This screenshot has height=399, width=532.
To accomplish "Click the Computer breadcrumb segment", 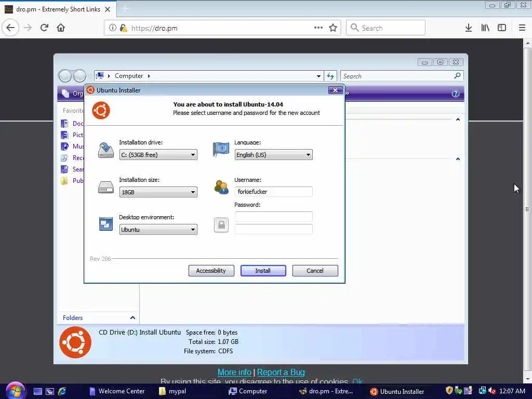I will [x=129, y=76].
